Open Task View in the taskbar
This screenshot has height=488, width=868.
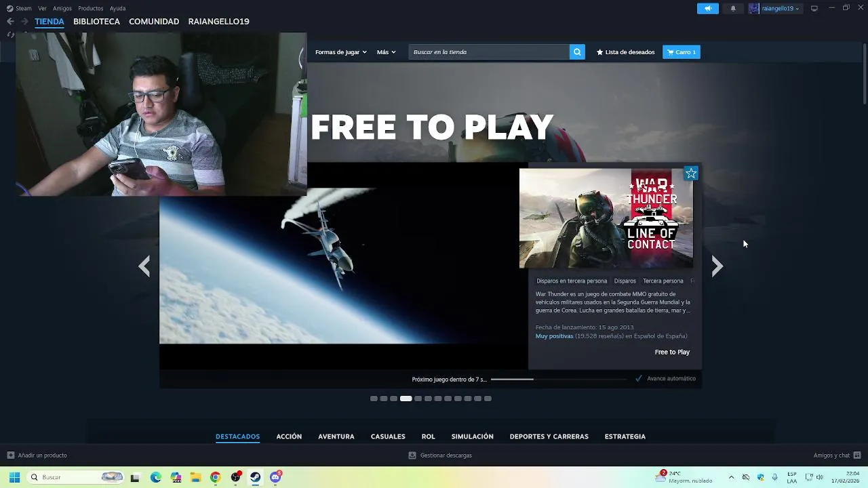135,477
